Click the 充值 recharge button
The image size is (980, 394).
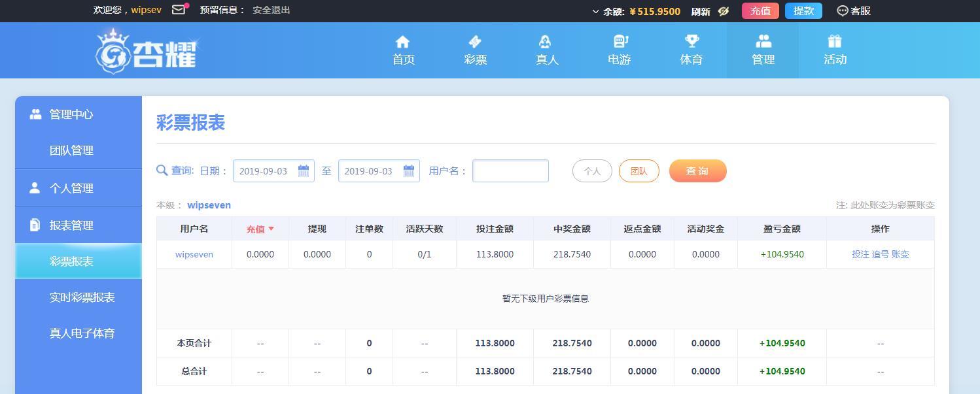pos(760,11)
